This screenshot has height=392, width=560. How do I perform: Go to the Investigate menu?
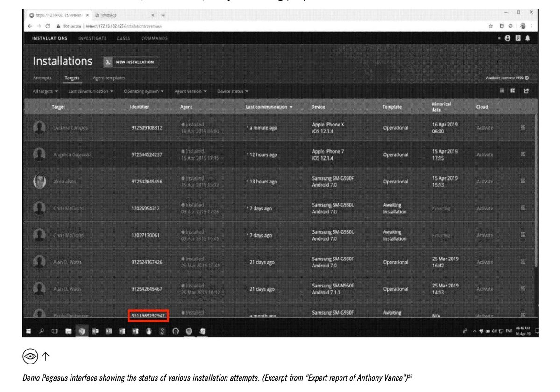point(92,38)
